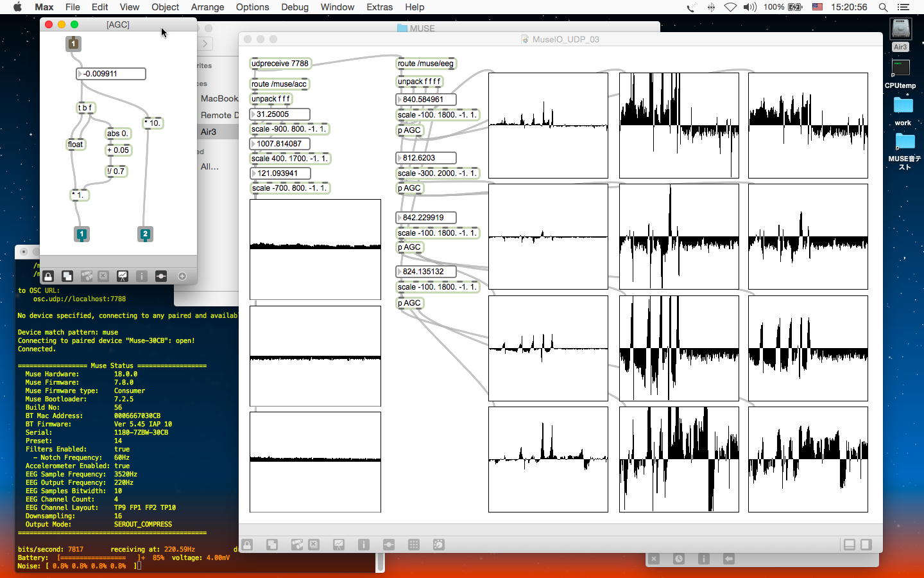Lock the MuseIO_UDP_03 patcher with the lock icon

pos(247,545)
